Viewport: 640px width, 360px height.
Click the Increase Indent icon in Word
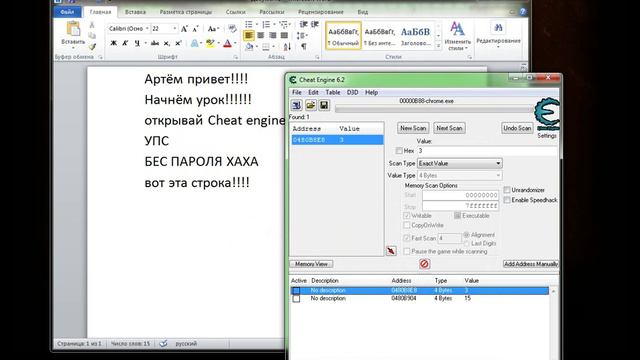[x=315, y=24]
